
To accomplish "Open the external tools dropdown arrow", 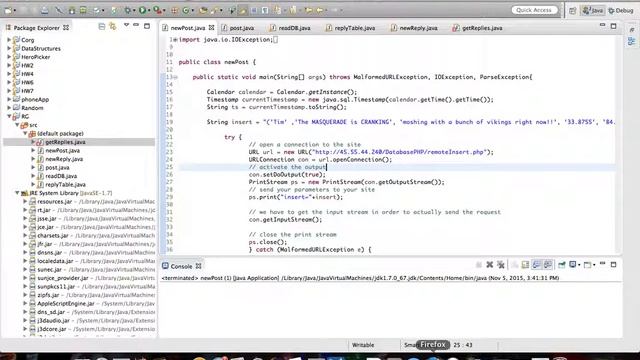I will click(x=164, y=10).
